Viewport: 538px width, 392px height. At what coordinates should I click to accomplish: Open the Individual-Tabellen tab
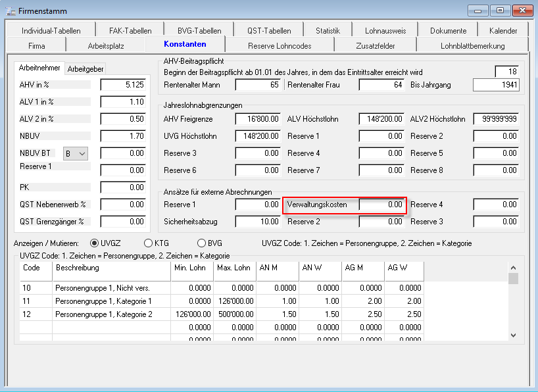pyautogui.click(x=51, y=30)
